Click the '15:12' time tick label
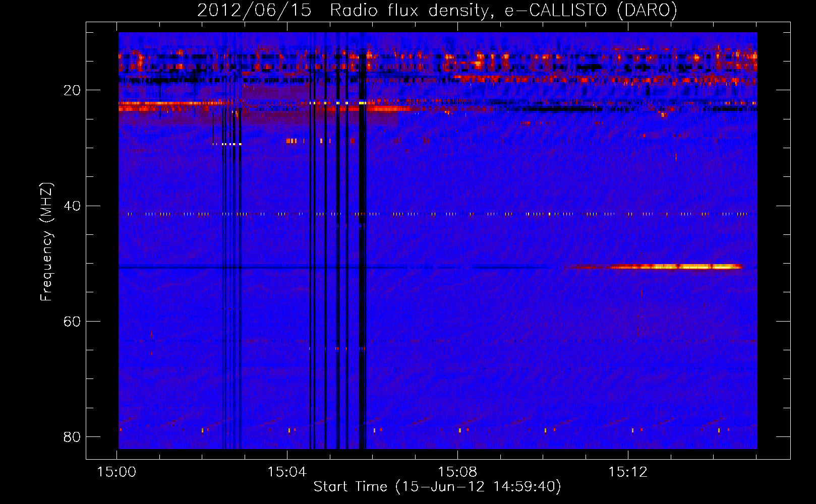 pyautogui.click(x=628, y=472)
